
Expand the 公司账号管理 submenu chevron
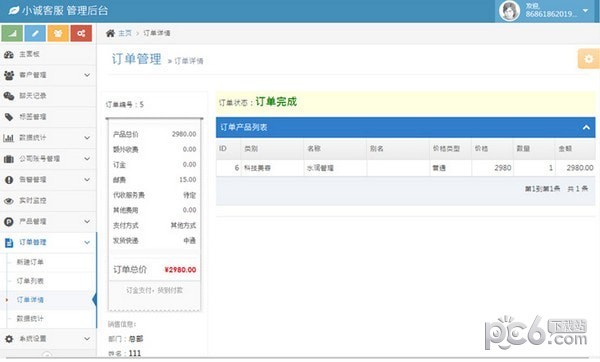pos(87,159)
